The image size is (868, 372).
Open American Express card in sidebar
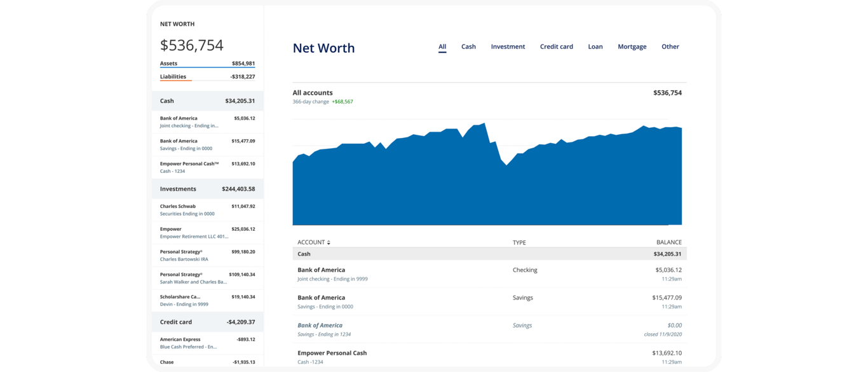[x=207, y=343]
